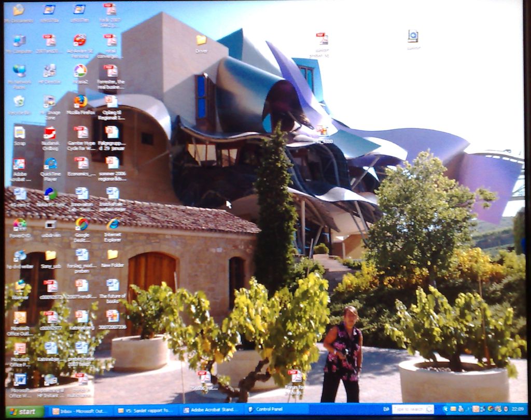The width and height of the screenshot is (531, 420).
Task: Open the Google Desktop shortcut icon
Action: pyautogui.click(x=81, y=225)
